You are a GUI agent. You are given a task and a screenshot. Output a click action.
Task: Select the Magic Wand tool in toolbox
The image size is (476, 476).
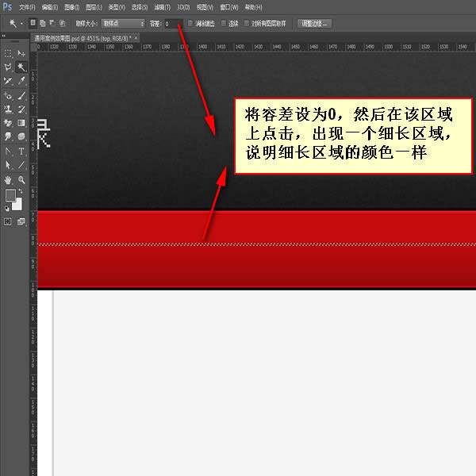pos(21,67)
